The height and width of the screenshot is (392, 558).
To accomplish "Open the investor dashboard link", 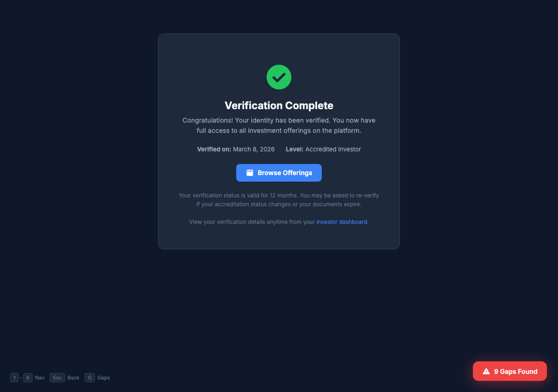I will pyautogui.click(x=341, y=222).
